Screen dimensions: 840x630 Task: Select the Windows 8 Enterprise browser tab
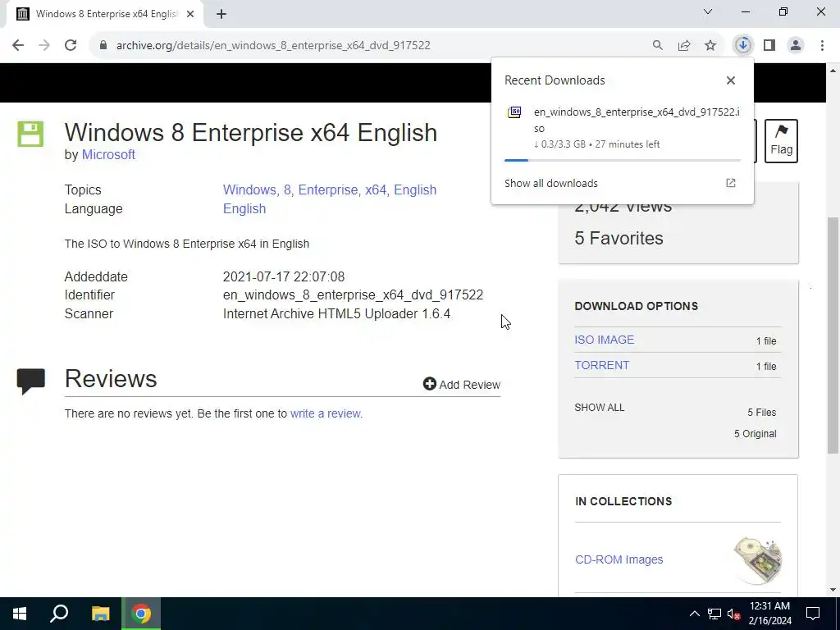tap(104, 14)
